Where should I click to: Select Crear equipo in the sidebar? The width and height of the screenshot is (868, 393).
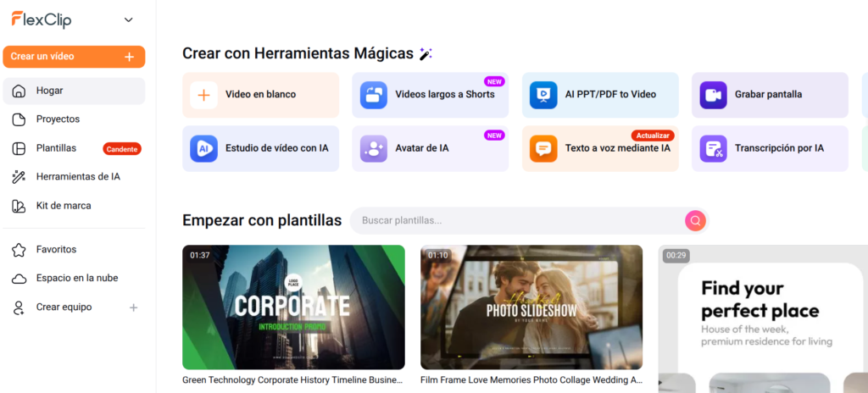[75, 307]
